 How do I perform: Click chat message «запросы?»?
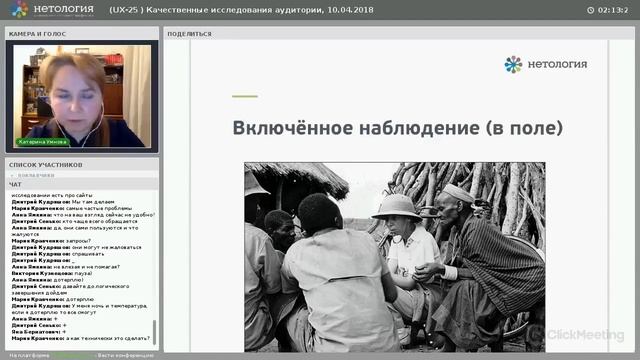[78, 241]
